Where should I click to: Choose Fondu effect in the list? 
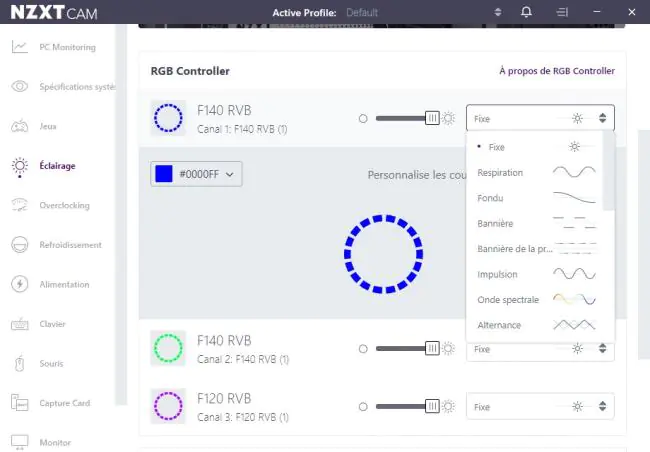pyautogui.click(x=536, y=198)
